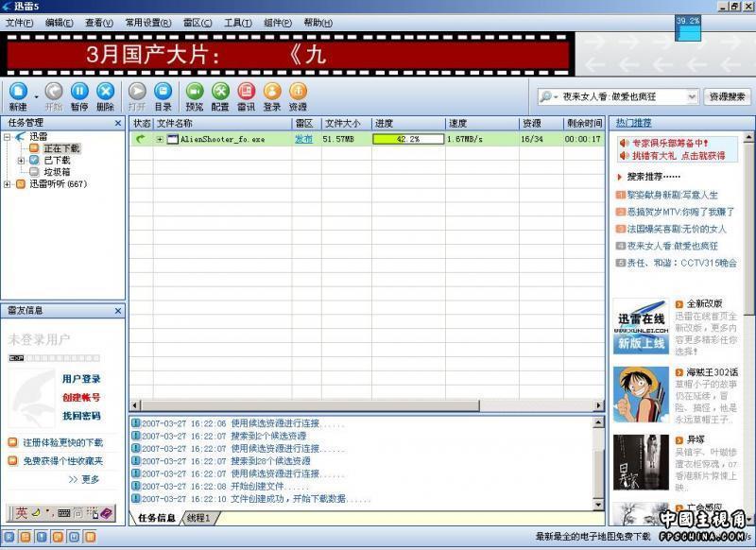Open 免费获得个性收藏夹 link
Viewport: 756px width, 550px height.
click(x=63, y=461)
